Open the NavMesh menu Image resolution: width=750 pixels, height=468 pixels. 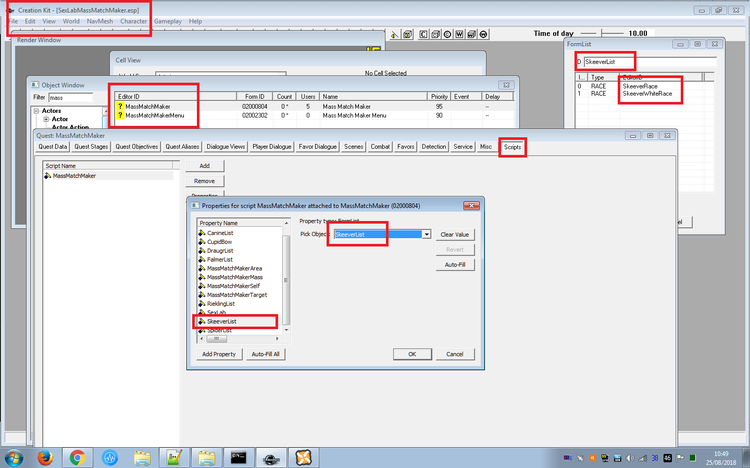[x=100, y=21]
